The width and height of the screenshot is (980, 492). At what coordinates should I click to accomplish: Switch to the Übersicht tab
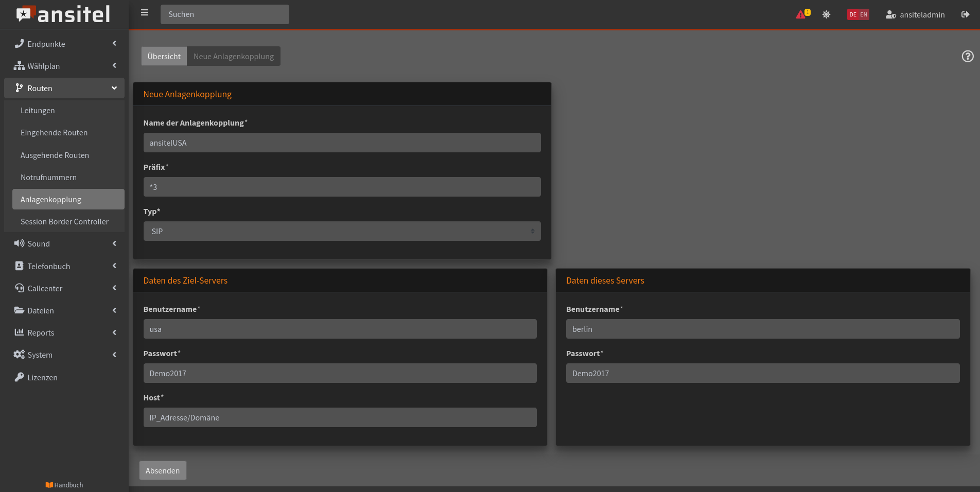164,56
